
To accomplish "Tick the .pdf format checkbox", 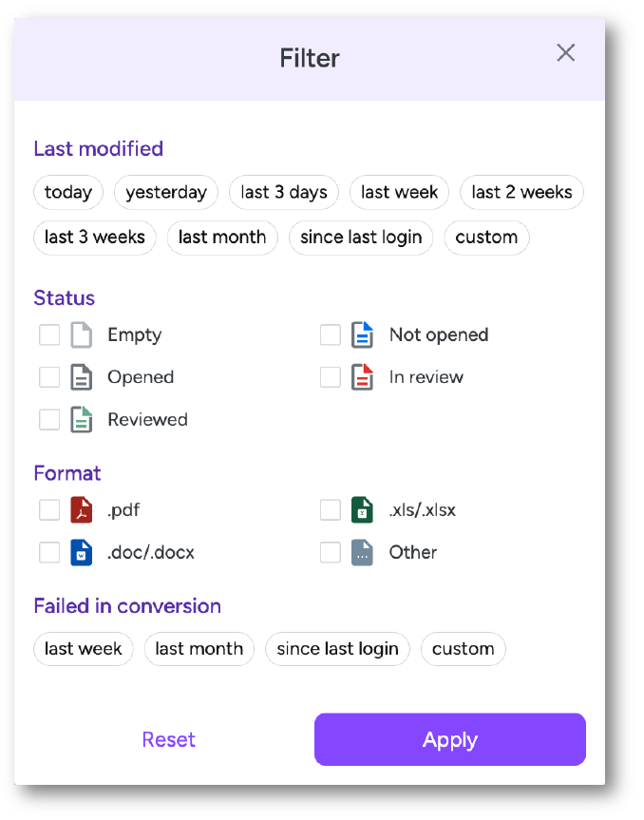I will coord(49,510).
